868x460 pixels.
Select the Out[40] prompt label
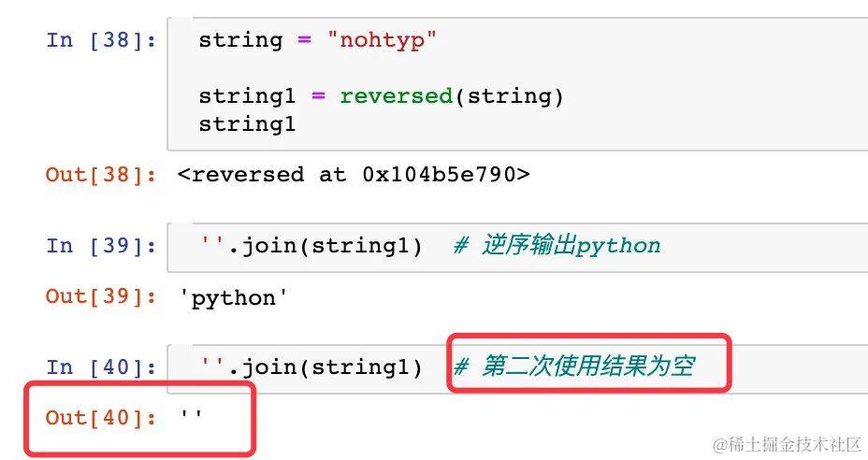point(101,418)
